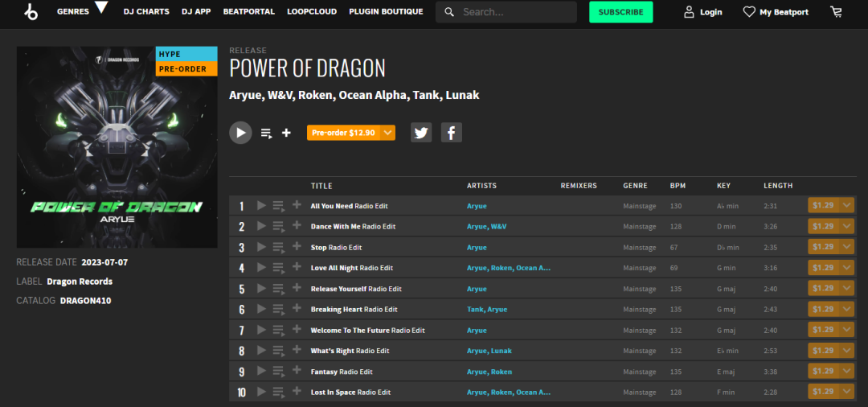
Task: Expand price dropdown for Release Yourself
Action: click(x=847, y=289)
